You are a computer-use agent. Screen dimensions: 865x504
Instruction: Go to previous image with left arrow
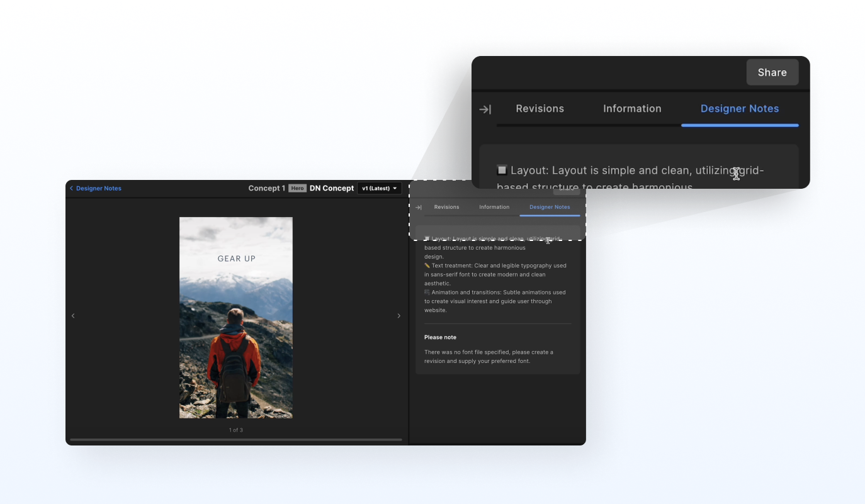tap(73, 316)
